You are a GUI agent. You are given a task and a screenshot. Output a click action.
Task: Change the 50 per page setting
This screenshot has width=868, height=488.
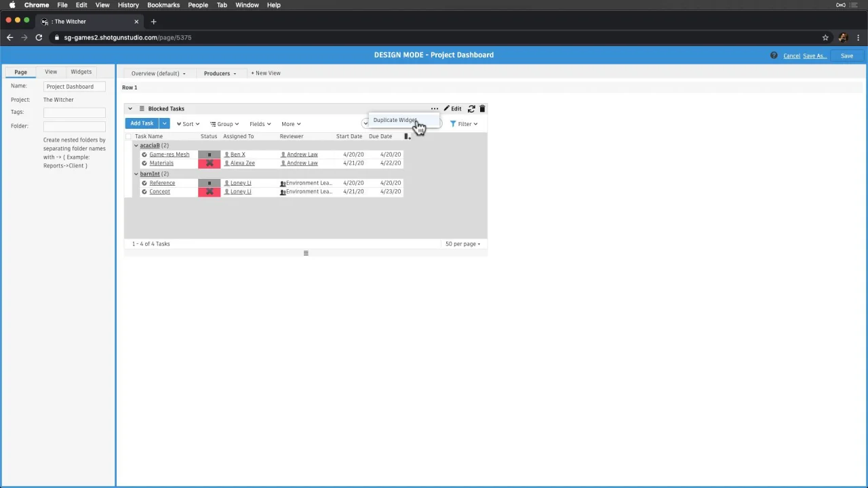pos(462,244)
